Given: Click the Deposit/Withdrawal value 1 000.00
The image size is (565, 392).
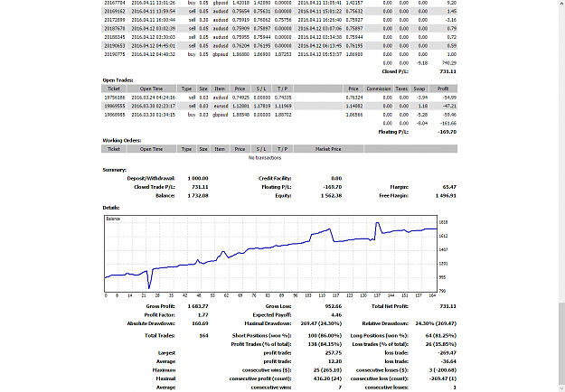Looking at the screenshot, I should [198, 179].
